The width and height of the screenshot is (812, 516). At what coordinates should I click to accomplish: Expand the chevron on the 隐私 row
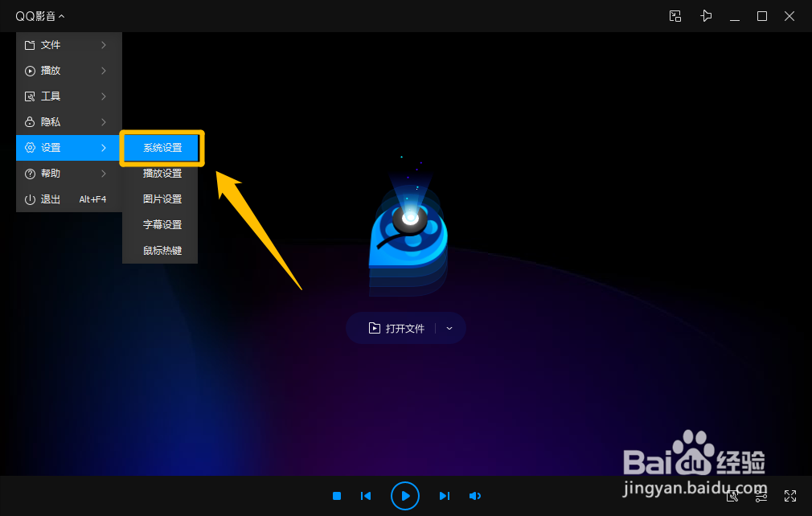(104, 122)
